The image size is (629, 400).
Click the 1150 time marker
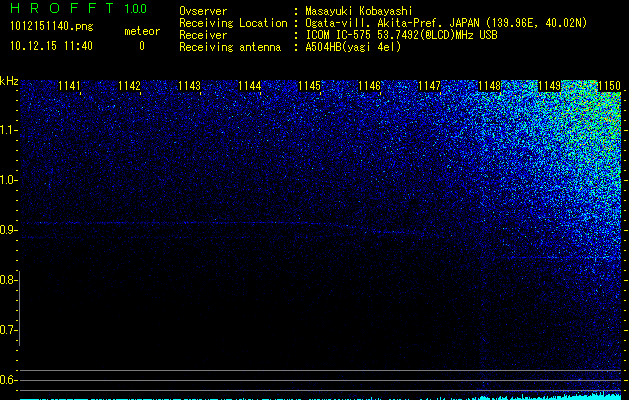[609, 86]
